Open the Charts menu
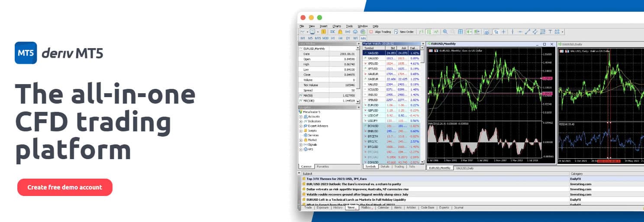Viewport: 644px width, 222px height. point(336,26)
